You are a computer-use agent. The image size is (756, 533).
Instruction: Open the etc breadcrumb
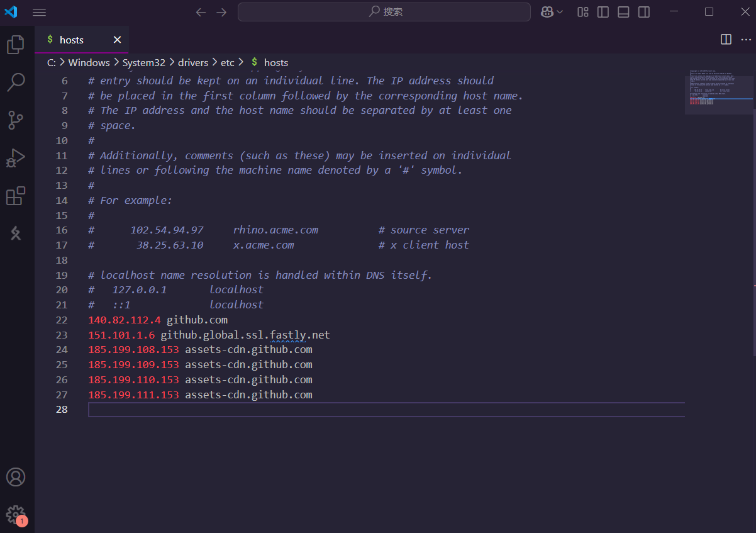227,62
